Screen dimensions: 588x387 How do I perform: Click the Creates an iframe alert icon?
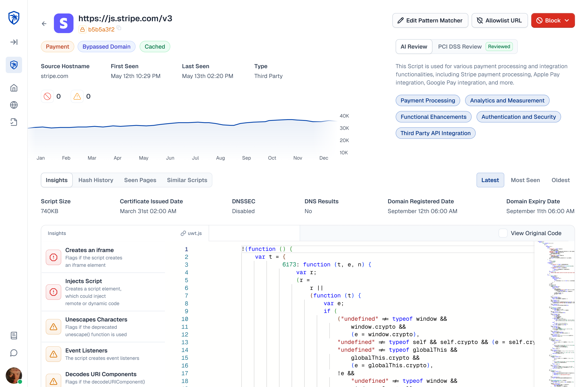tap(53, 257)
